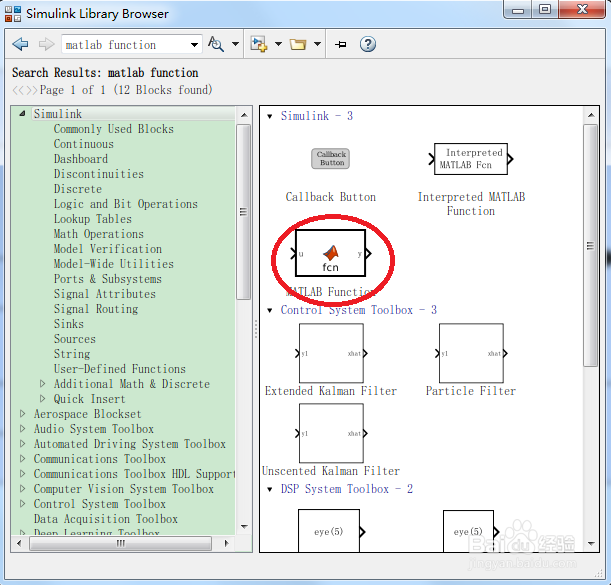This screenshot has height=585, width=611.
Task: Collapse the Simulink - 3 results group
Action: click(269, 117)
